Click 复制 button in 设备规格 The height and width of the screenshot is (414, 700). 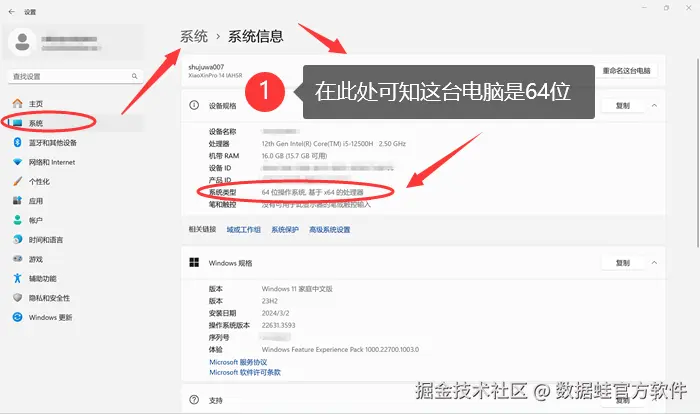click(x=623, y=105)
